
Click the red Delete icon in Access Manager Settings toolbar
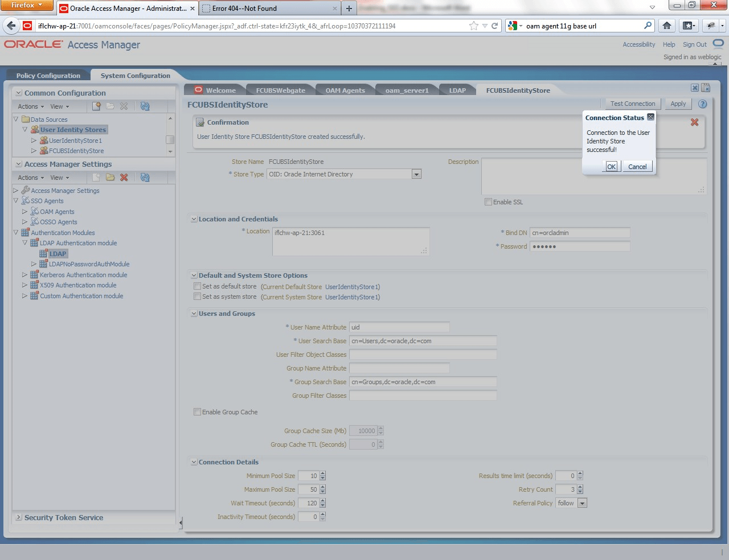124,178
